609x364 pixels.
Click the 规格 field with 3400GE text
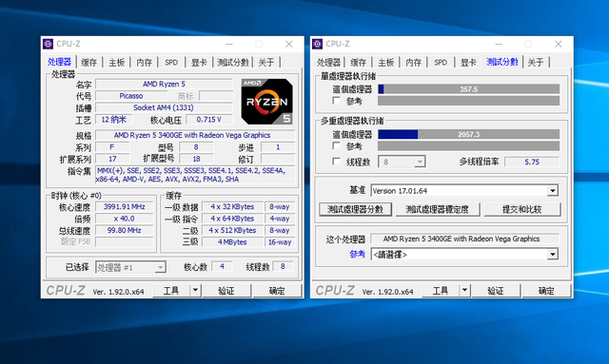pos(195,135)
